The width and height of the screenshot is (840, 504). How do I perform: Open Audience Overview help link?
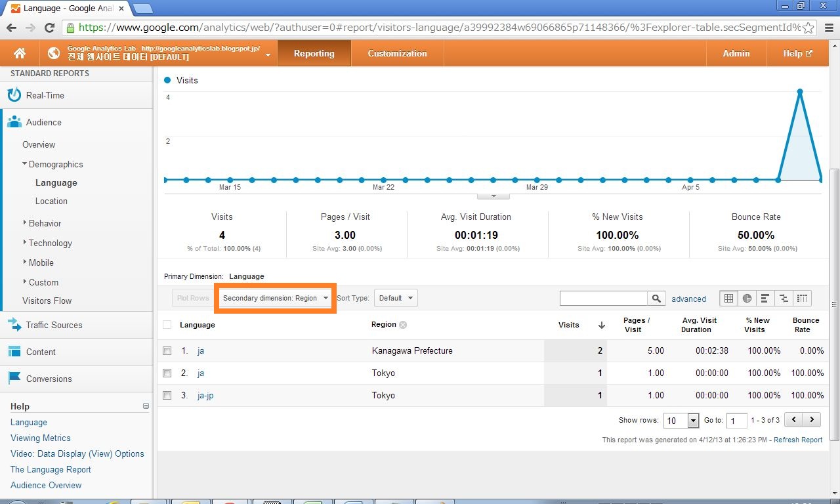pos(46,485)
